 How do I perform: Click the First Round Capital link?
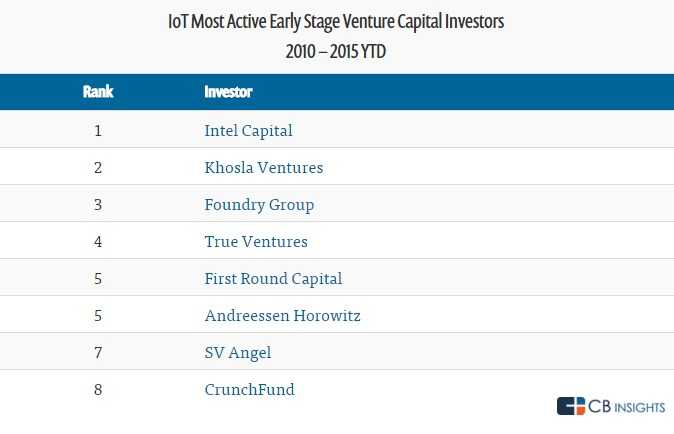click(x=273, y=278)
